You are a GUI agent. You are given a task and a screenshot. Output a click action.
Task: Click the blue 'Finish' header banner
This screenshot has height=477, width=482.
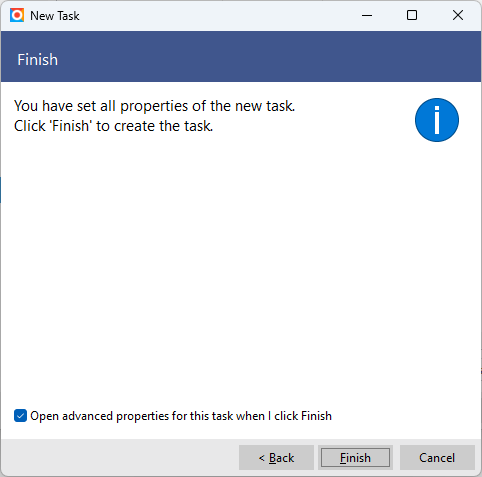click(x=241, y=57)
